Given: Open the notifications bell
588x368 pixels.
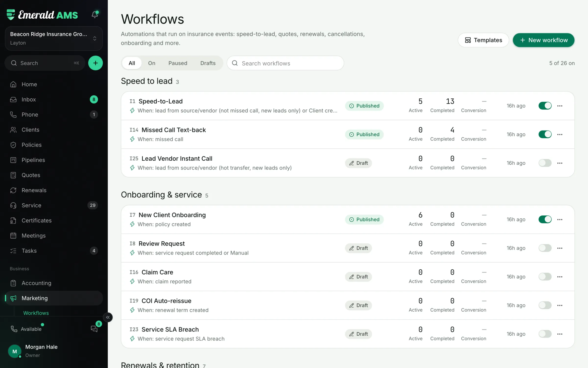Looking at the screenshot, I should [95, 14].
